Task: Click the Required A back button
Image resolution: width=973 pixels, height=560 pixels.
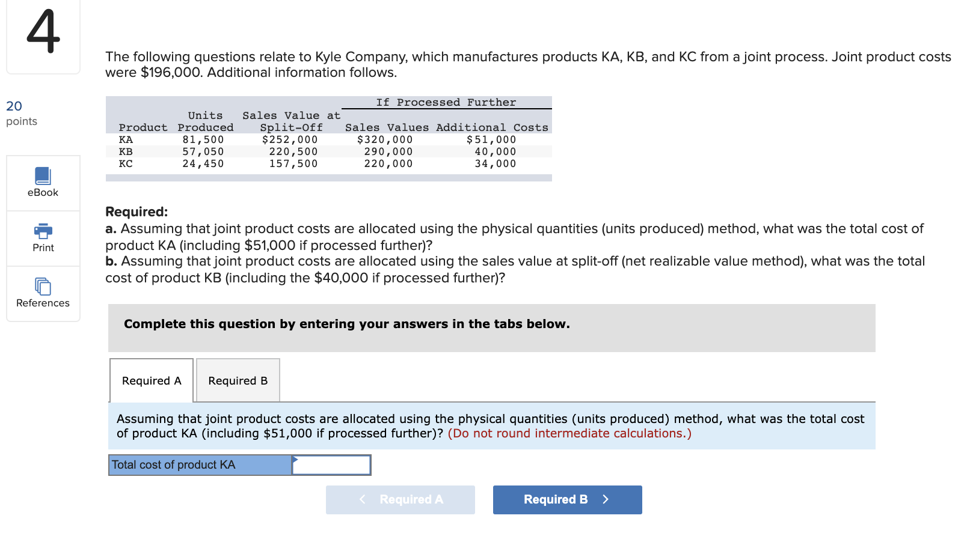Action: 400,499
